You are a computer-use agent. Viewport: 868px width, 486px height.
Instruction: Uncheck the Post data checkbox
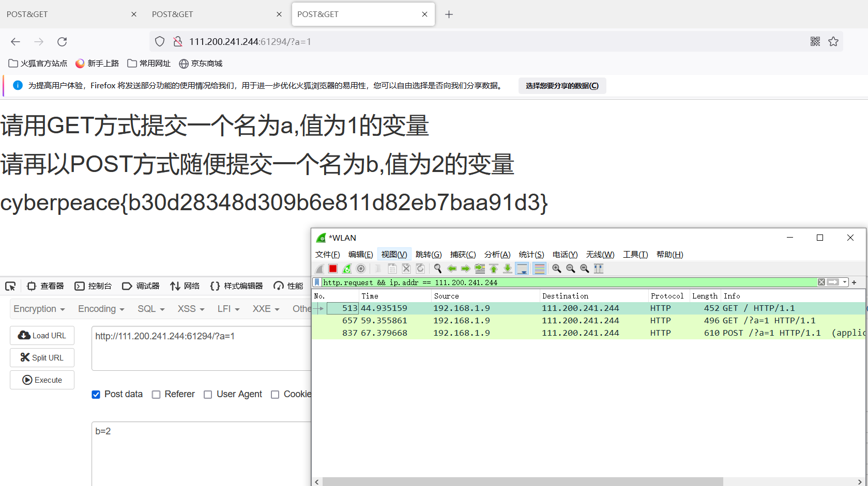[x=96, y=395]
